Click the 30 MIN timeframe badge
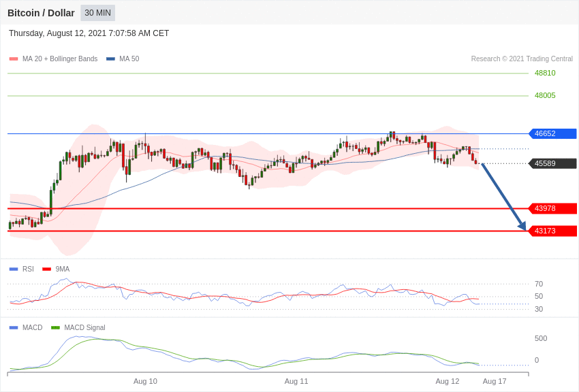 (x=97, y=13)
